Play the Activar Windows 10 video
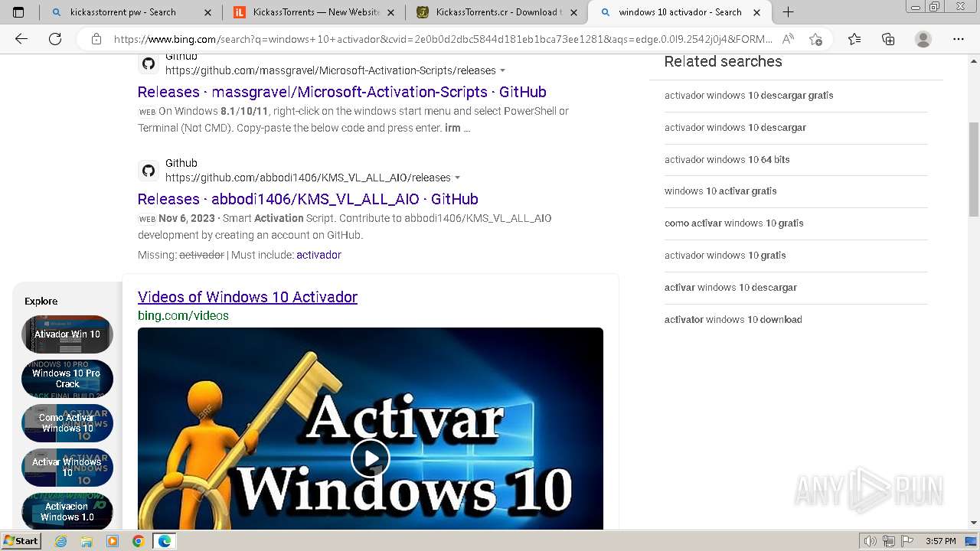Image resolution: width=980 pixels, height=551 pixels. (x=371, y=458)
